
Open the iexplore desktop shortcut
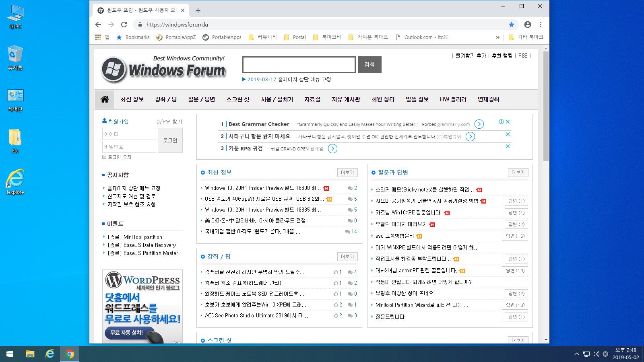point(15,182)
